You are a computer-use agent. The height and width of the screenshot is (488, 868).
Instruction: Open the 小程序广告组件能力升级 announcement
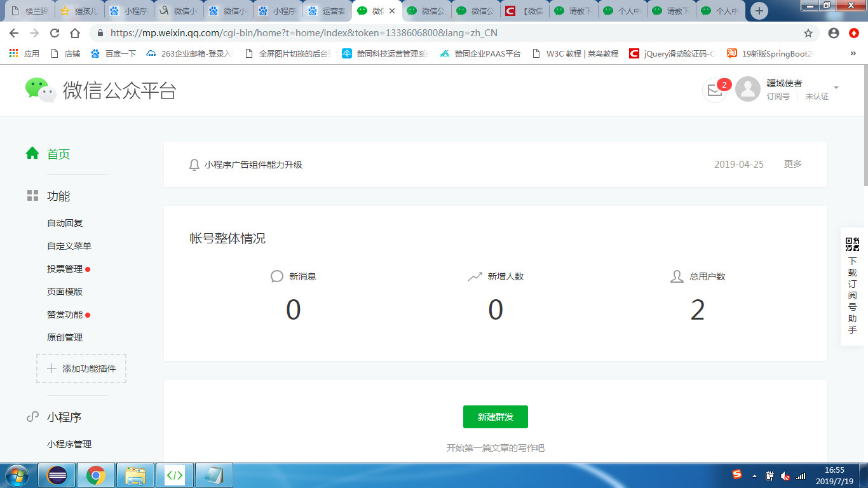click(x=254, y=165)
